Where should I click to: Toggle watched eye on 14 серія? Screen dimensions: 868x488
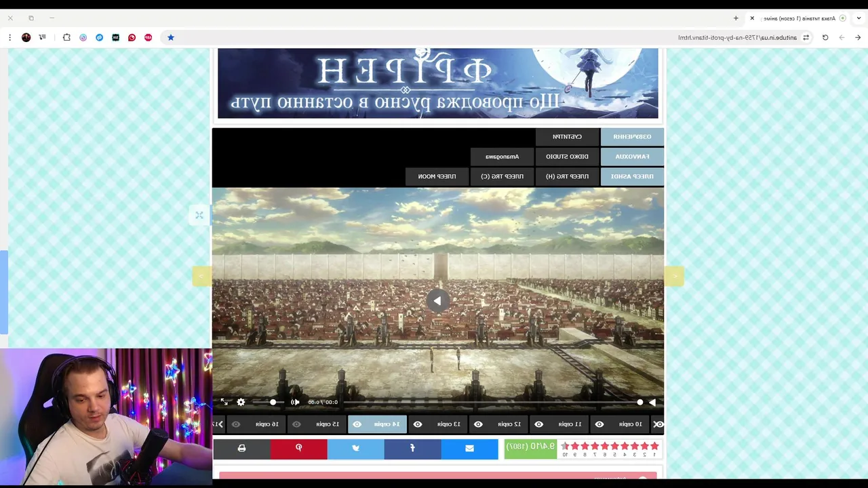[x=357, y=424]
